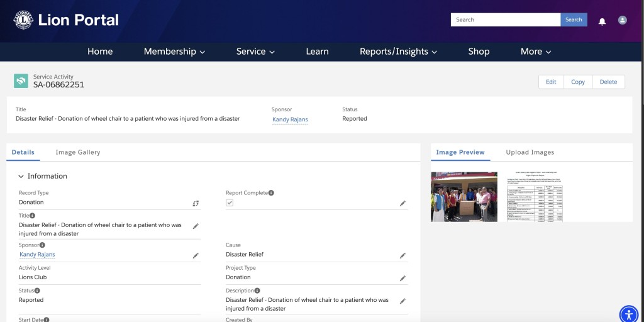Click the Copy button
644x322 pixels.
click(x=578, y=82)
